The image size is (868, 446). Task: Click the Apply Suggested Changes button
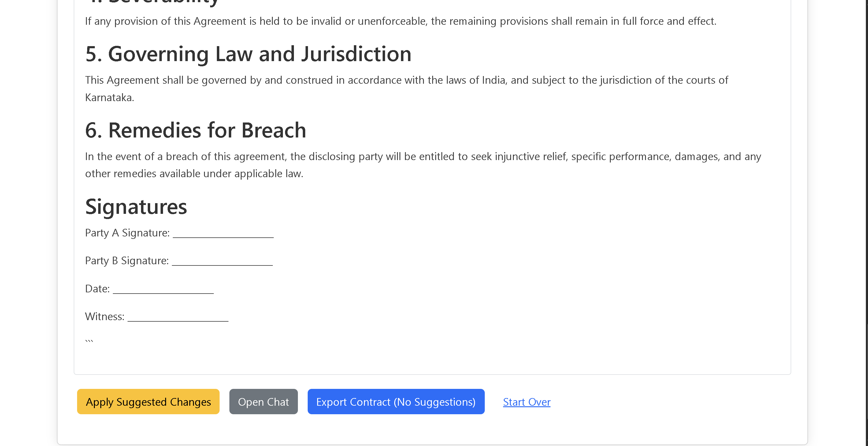148,402
